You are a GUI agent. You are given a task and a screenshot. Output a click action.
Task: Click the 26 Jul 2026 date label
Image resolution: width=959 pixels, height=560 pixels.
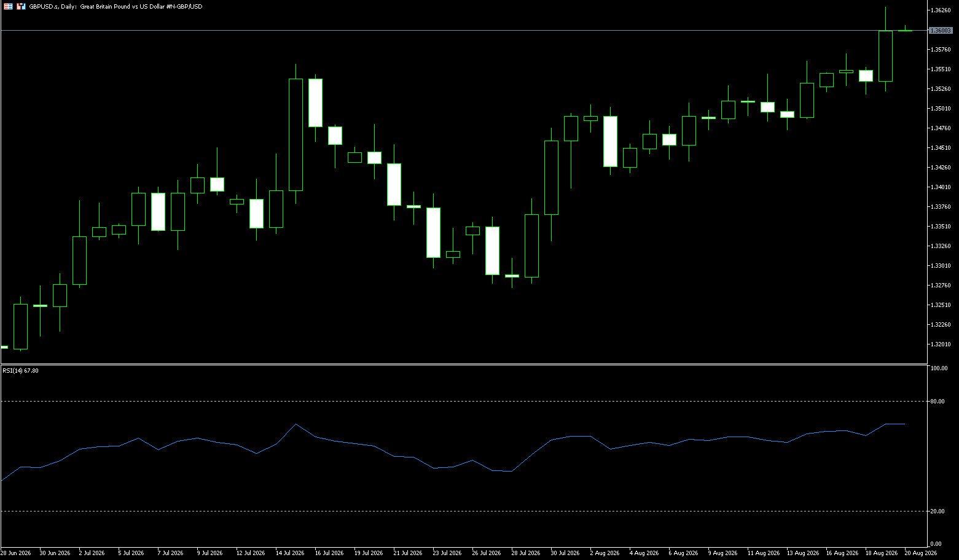point(487,553)
